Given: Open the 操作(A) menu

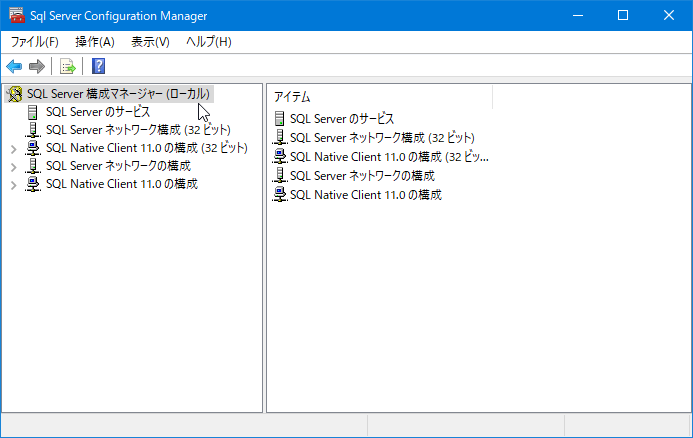Looking at the screenshot, I should (95, 42).
